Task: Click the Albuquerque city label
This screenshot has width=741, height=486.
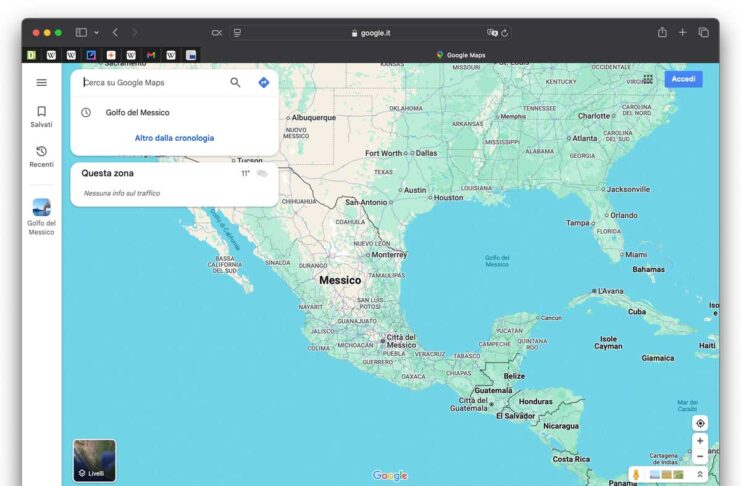Action: (313, 117)
